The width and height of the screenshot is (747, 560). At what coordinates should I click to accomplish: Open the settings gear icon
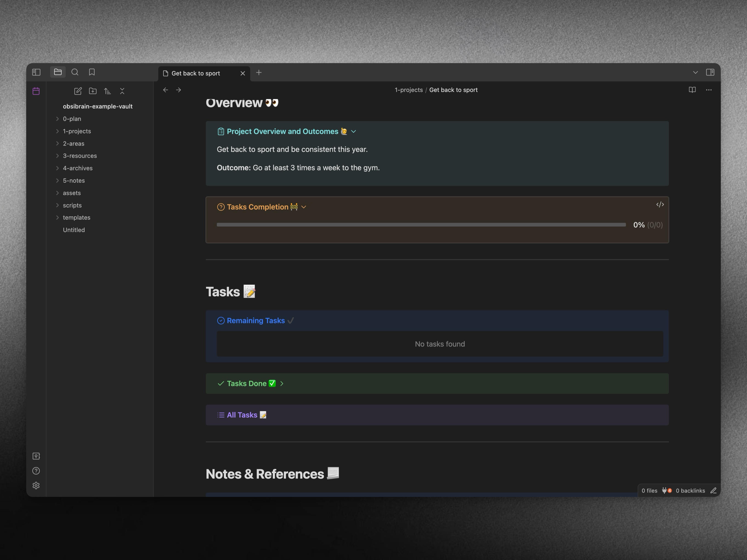click(x=36, y=485)
